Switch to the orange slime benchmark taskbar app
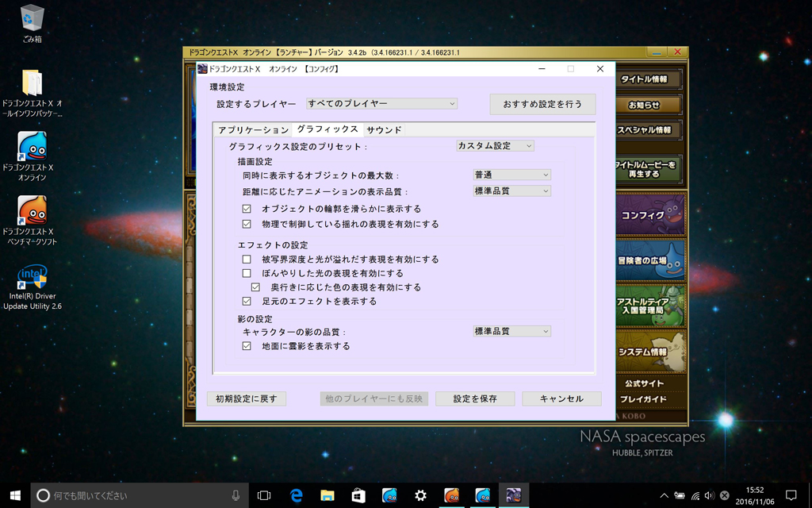This screenshot has height=508, width=812. pos(451,495)
